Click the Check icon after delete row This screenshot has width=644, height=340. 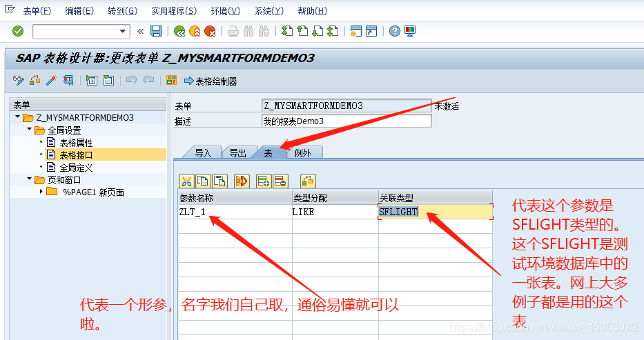point(308,181)
